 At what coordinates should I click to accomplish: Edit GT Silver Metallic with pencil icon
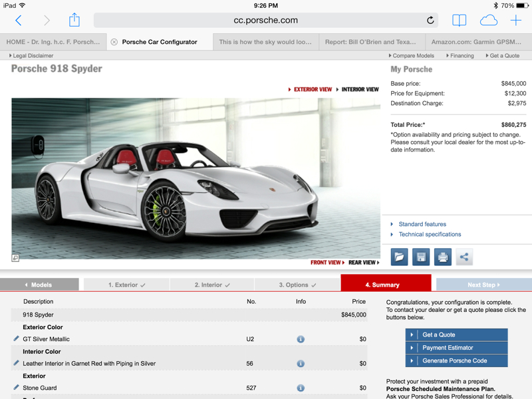(17, 339)
